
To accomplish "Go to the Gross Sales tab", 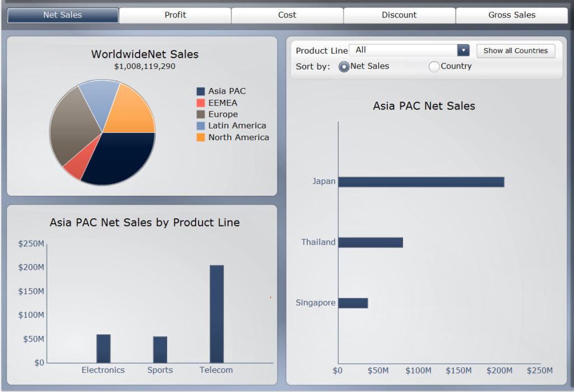I will tap(512, 15).
